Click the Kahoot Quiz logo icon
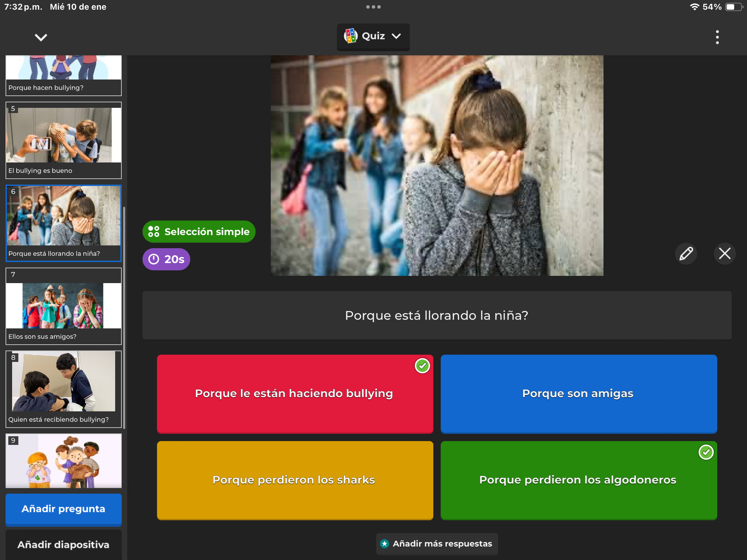Image resolution: width=747 pixels, height=560 pixels. coord(350,36)
